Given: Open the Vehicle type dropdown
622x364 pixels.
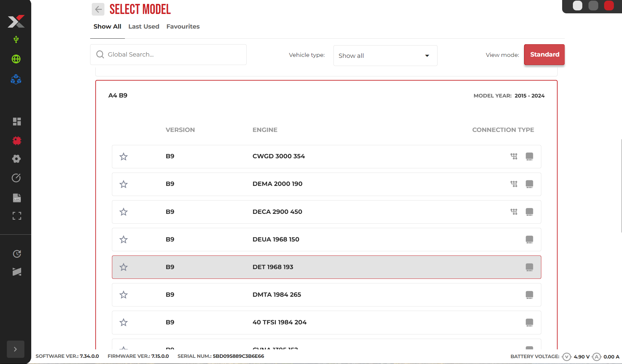Looking at the screenshot, I should point(385,56).
